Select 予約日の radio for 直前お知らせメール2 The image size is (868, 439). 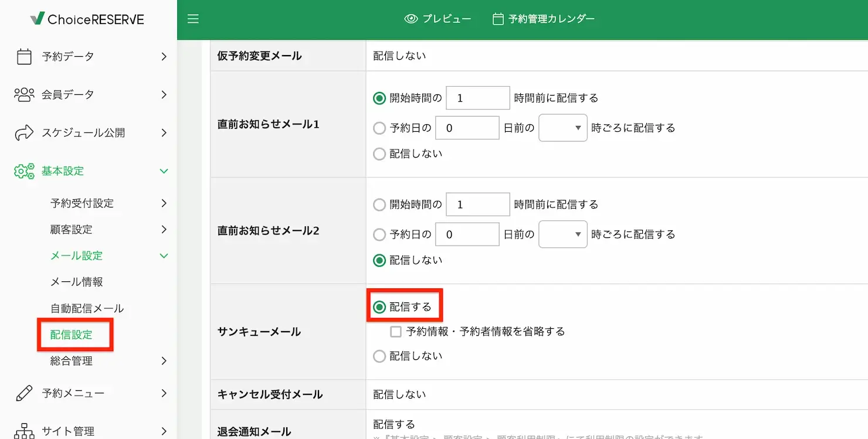(379, 234)
